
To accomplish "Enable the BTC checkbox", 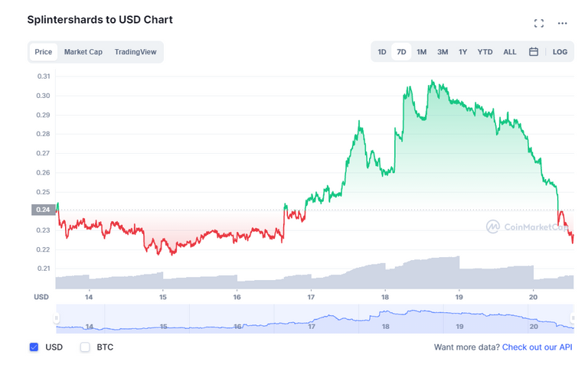I will point(85,347).
